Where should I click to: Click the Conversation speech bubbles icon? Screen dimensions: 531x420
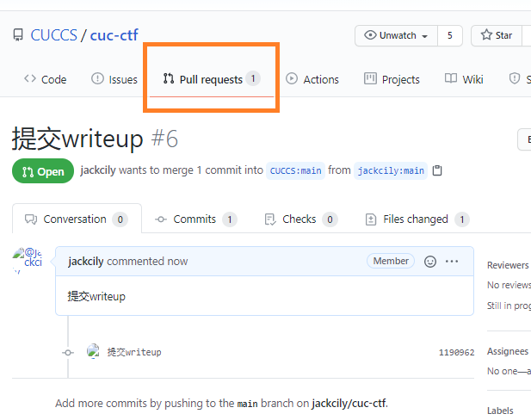pyautogui.click(x=31, y=219)
